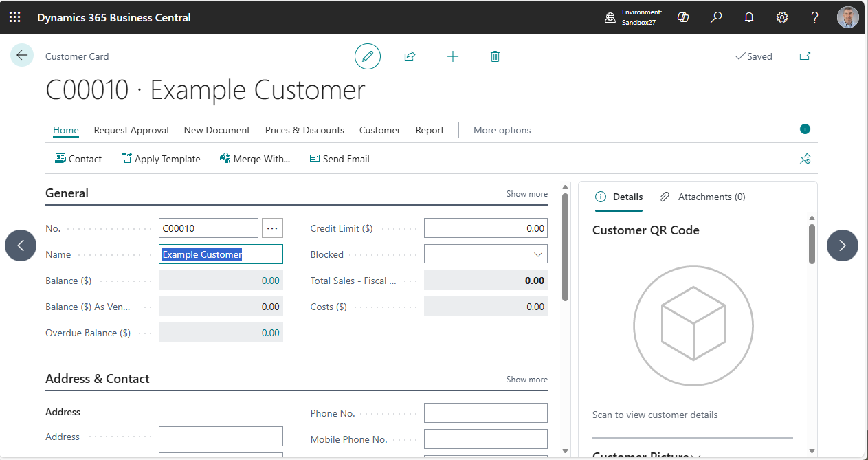Create a new record with the plus icon
This screenshot has width=868, height=460.
click(452, 56)
